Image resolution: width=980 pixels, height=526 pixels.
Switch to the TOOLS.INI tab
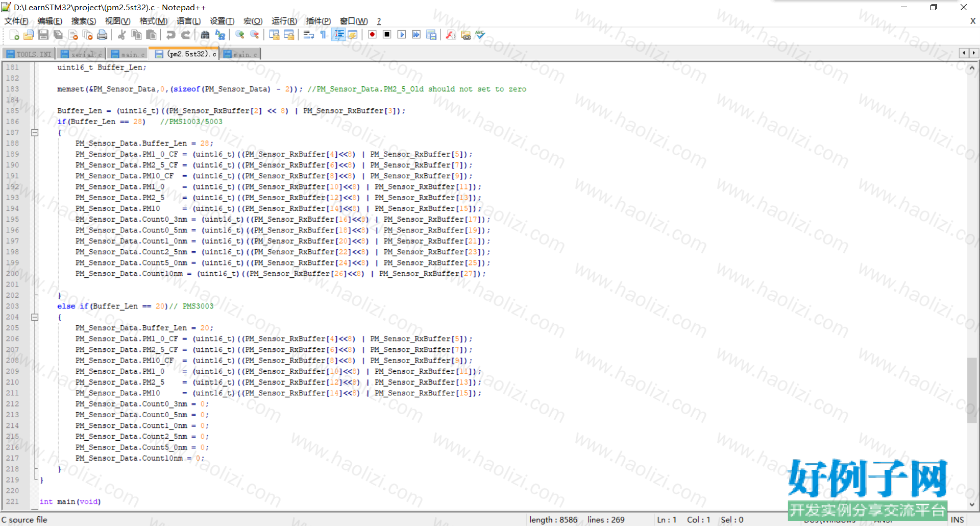tap(29, 54)
